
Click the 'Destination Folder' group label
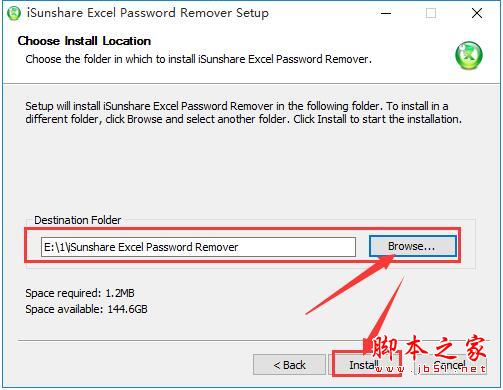click(78, 220)
